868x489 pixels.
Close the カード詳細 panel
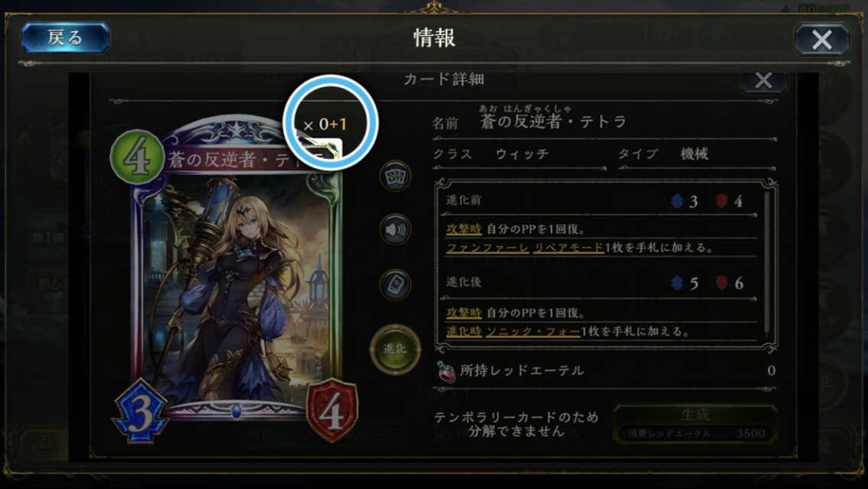[x=764, y=82]
